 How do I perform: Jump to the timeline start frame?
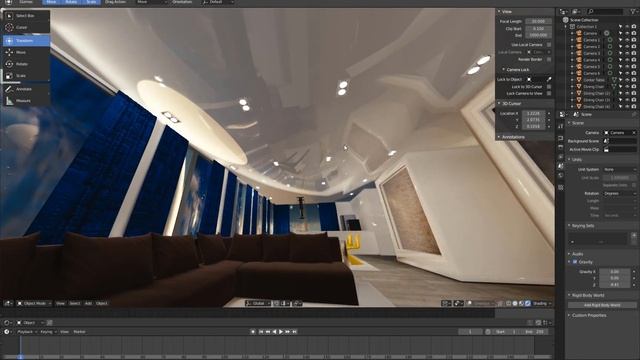[261, 332]
